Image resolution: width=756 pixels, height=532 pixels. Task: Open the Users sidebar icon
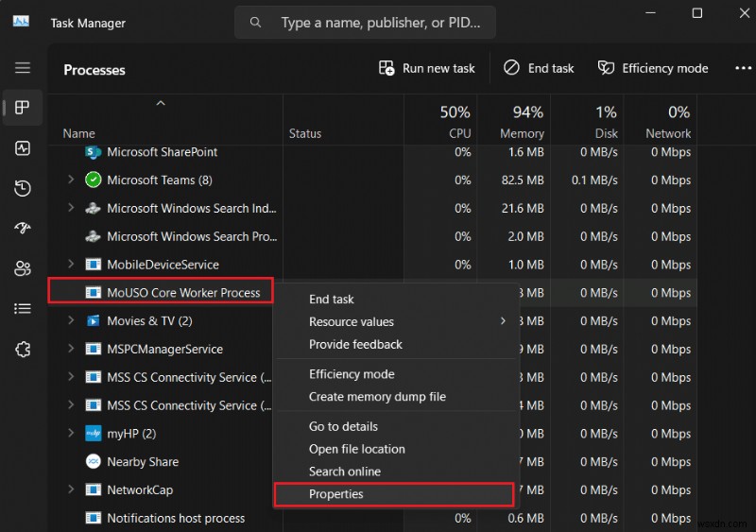coord(22,268)
